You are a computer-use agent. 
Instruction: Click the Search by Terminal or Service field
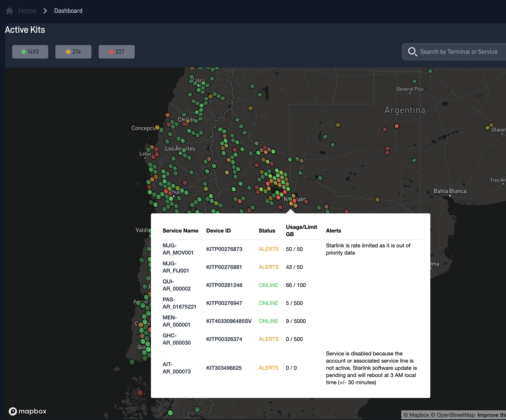click(x=458, y=52)
